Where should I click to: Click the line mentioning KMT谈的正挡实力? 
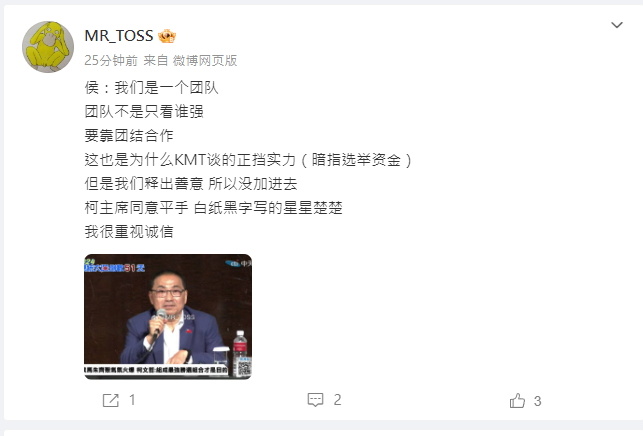[248, 160]
